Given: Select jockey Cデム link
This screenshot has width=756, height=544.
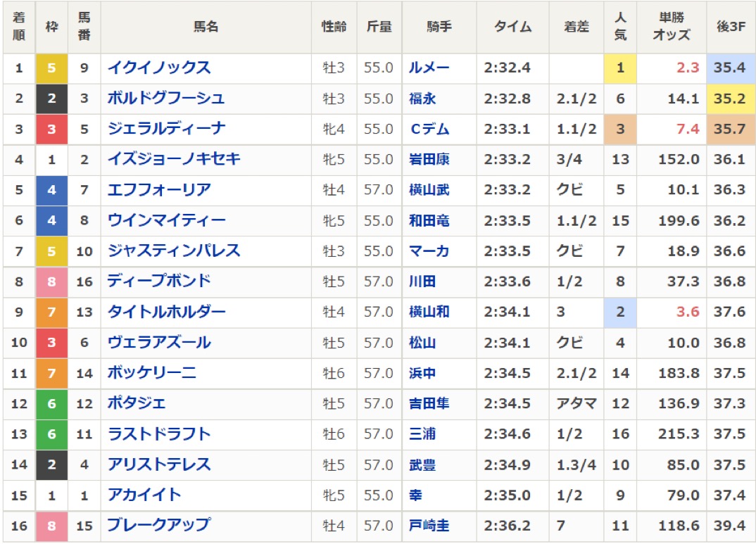Looking at the screenshot, I should (x=429, y=129).
